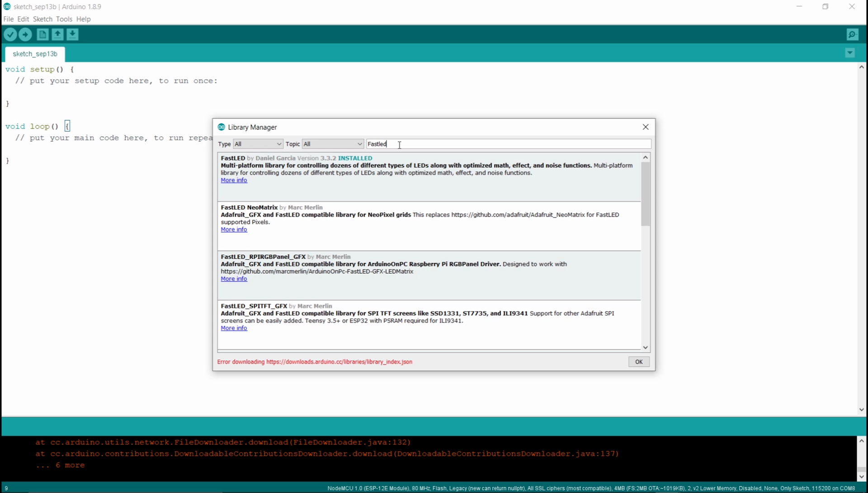Open the Edit menu

click(23, 19)
